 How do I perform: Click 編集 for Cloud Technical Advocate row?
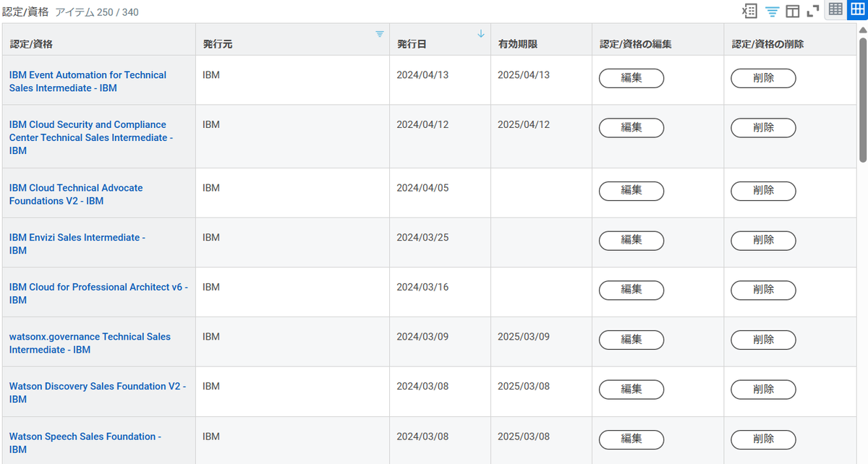631,191
